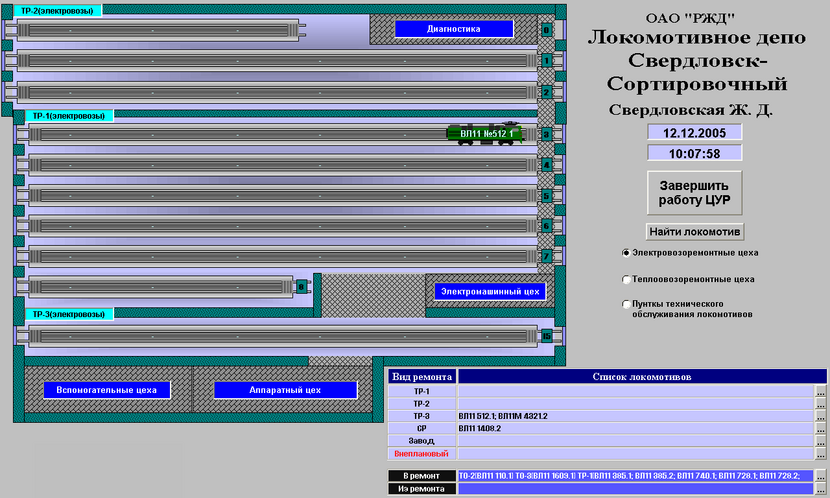The width and height of the screenshot is (830, 498).
Task: Click ТР-1(электровозы) workshop label
Action: tap(69, 116)
